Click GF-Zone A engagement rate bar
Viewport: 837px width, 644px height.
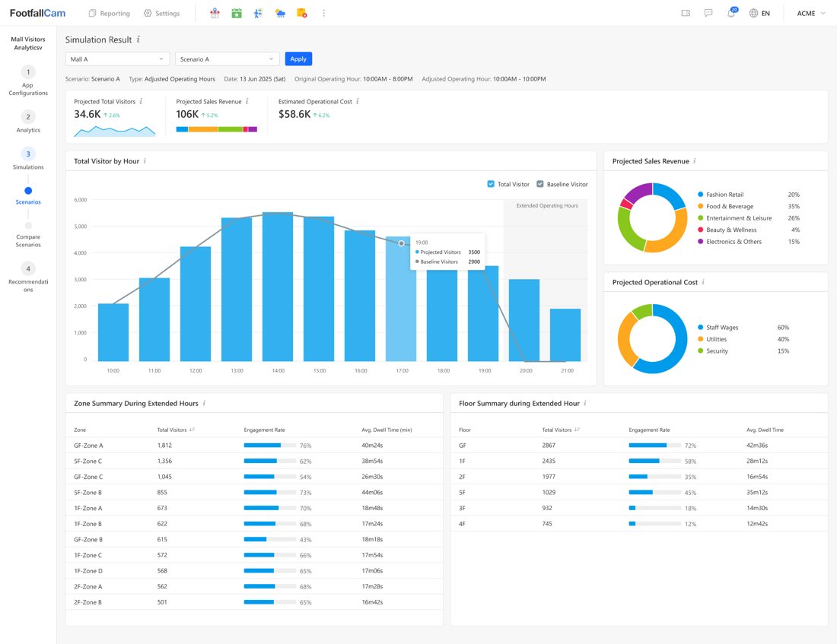point(270,445)
